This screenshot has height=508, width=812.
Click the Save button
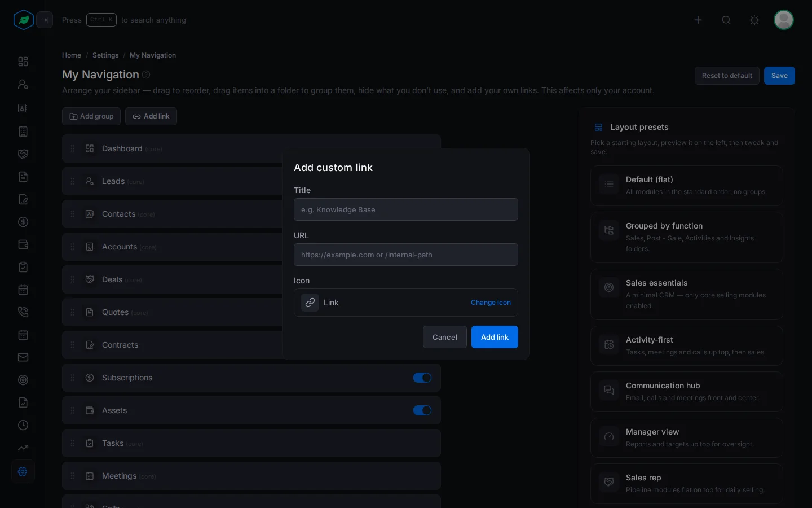click(779, 76)
